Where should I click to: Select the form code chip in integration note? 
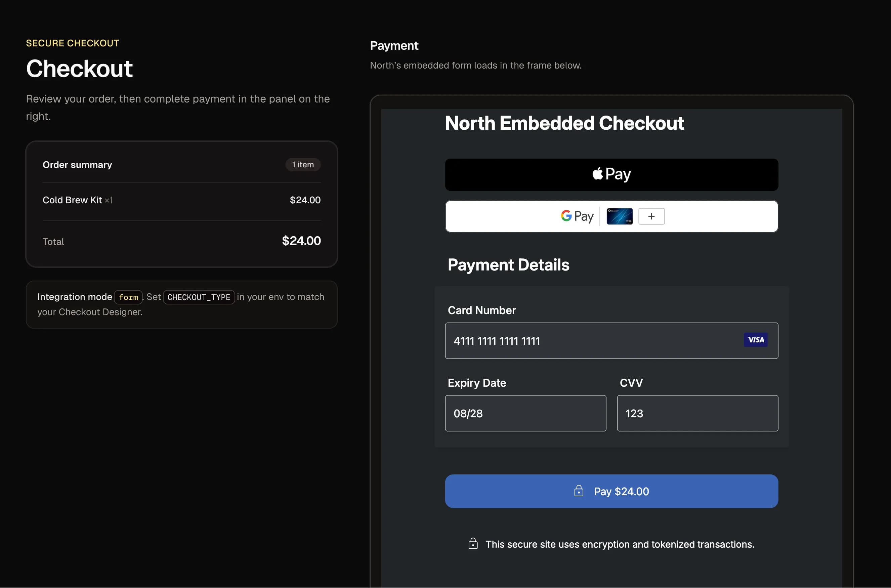[x=129, y=297]
